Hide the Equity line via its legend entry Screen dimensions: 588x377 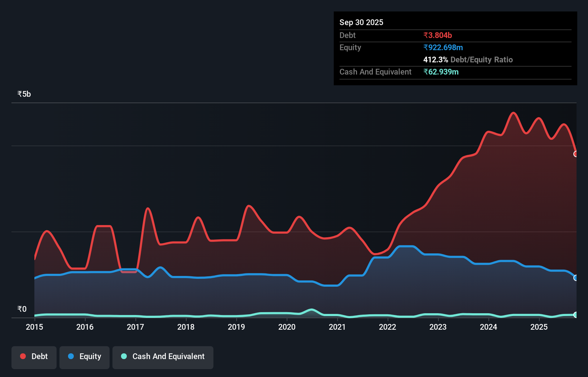tap(85, 357)
